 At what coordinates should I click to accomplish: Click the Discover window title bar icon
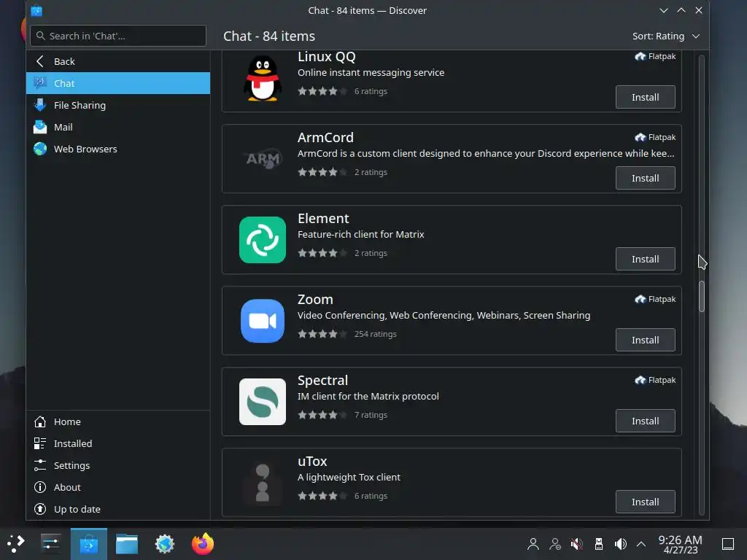[x=36, y=10]
